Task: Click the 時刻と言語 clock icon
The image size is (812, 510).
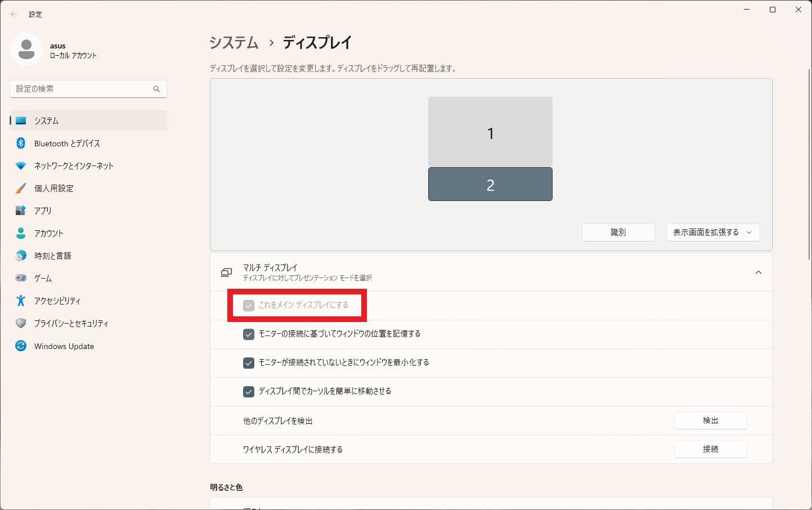Action: (21, 256)
